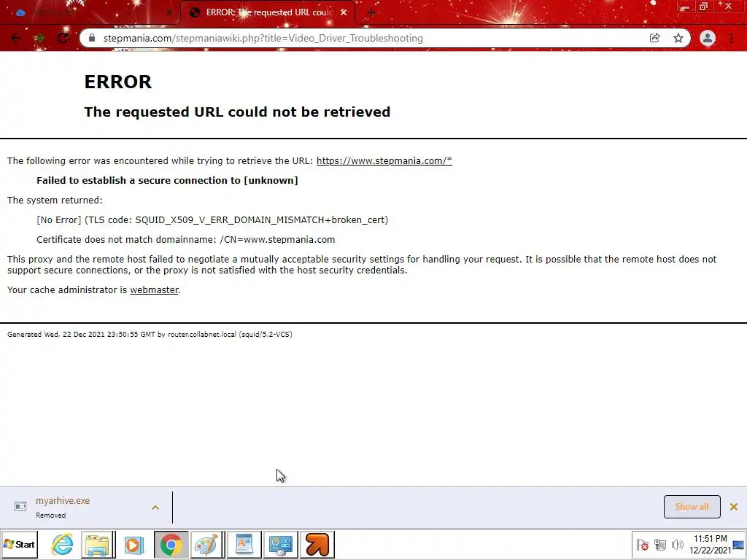Image resolution: width=747 pixels, height=560 pixels.
Task: Click the 'The system returned:' line
Action: [55, 201]
